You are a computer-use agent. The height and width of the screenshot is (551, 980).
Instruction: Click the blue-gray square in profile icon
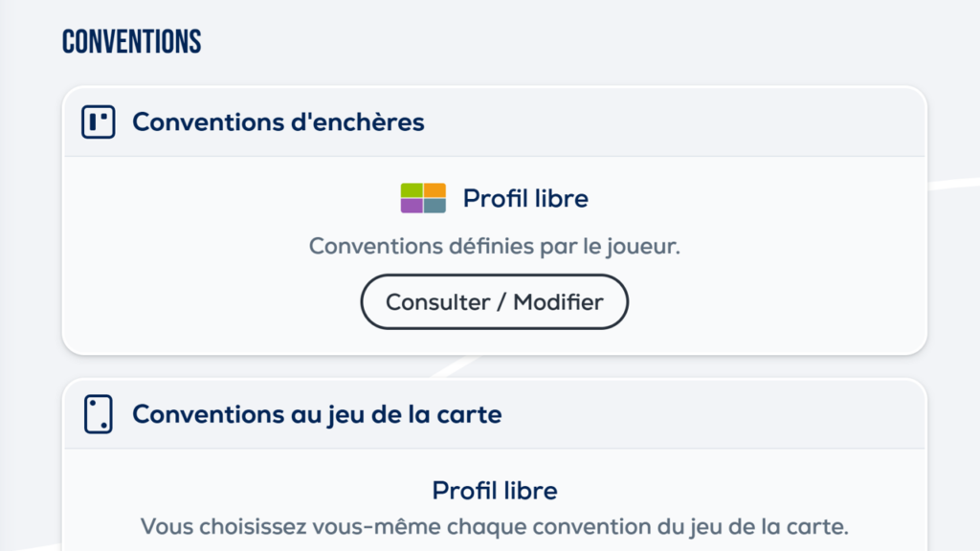434,206
